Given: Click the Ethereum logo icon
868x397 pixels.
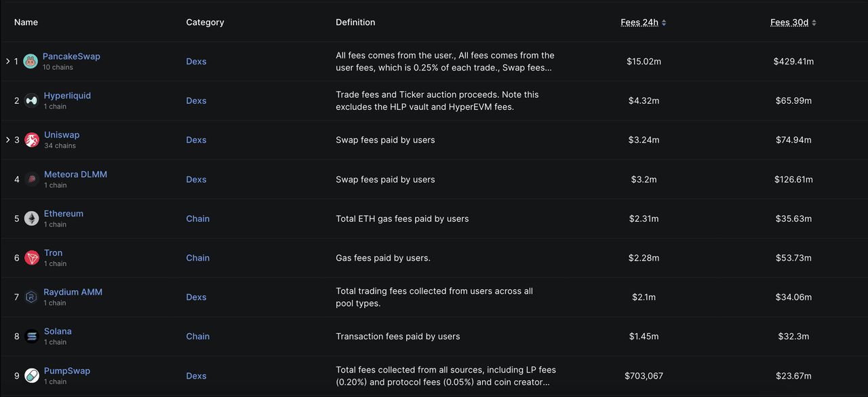Looking at the screenshot, I should pos(31,219).
